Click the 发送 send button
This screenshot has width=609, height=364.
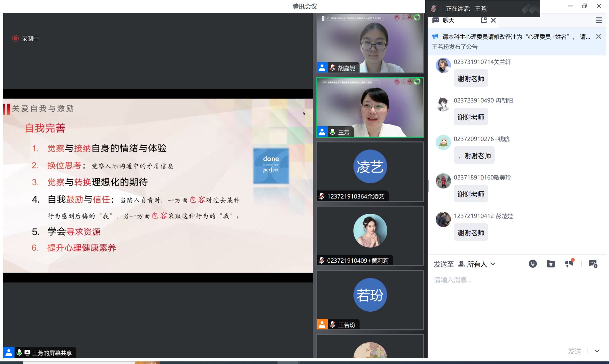tap(575, 351)
